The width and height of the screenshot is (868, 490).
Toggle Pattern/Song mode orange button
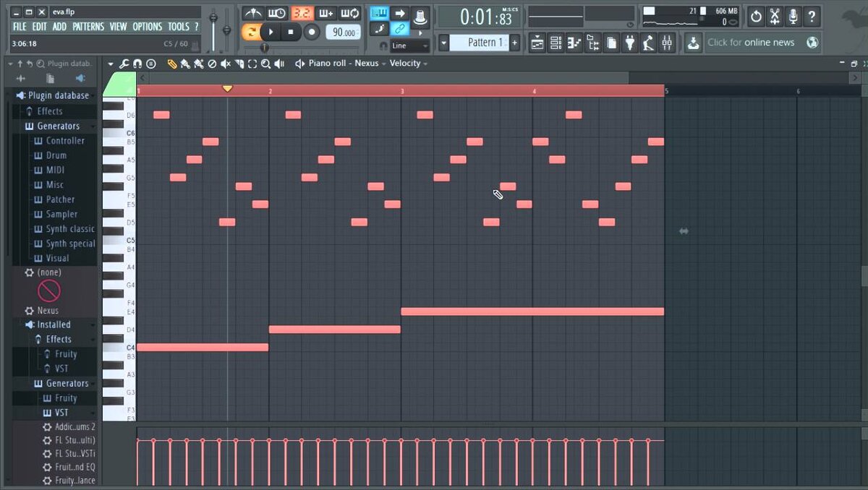[x=251, y=32]
